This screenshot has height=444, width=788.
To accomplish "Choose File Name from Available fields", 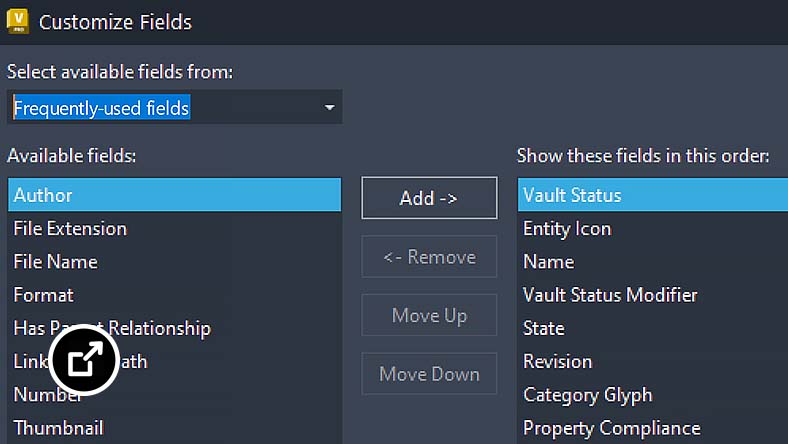I will pos(174,261).
